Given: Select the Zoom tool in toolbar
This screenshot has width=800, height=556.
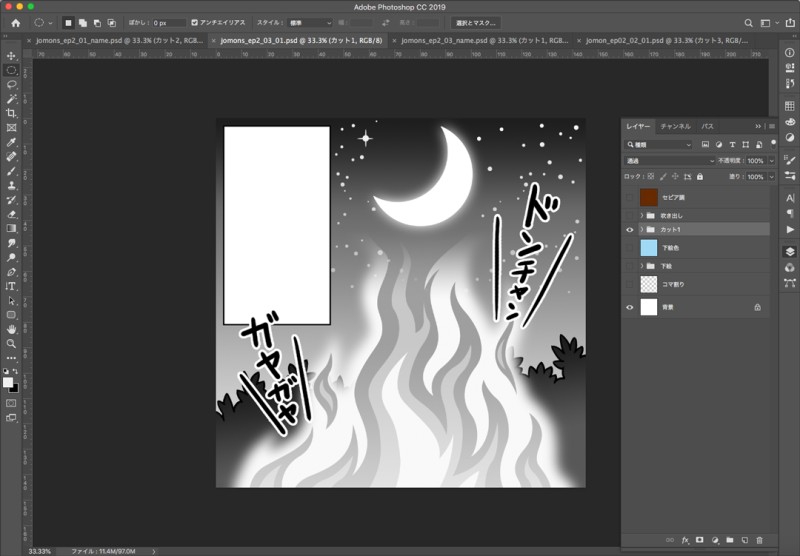Looking at the screenshot, I should tap(11, 343).
